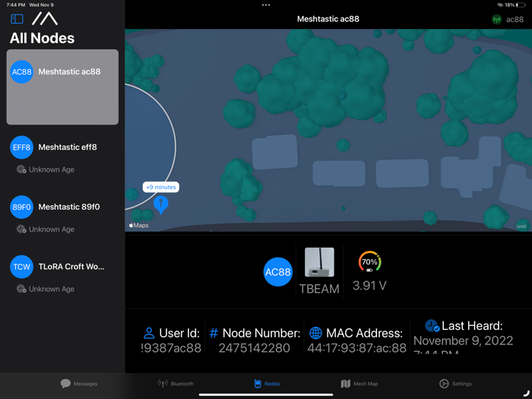Click the +9 minutes map label

coord(161,187)
